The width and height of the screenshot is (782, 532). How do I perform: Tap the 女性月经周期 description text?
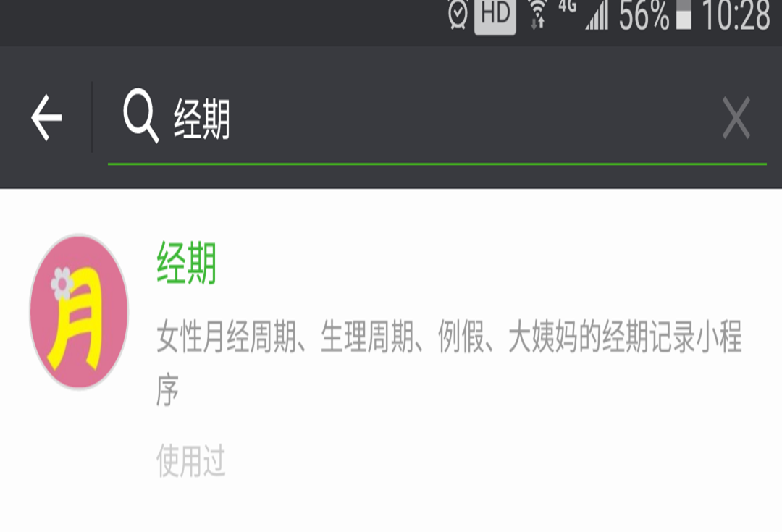450,363
